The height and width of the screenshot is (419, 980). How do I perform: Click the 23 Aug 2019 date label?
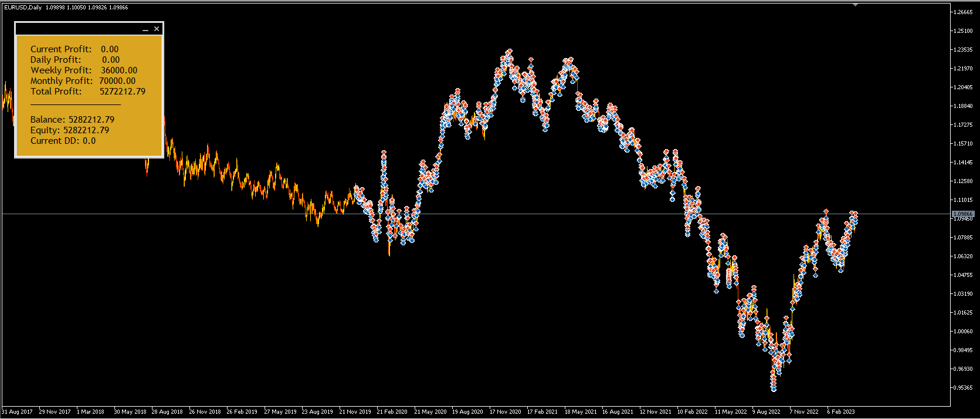click(317, 412)
